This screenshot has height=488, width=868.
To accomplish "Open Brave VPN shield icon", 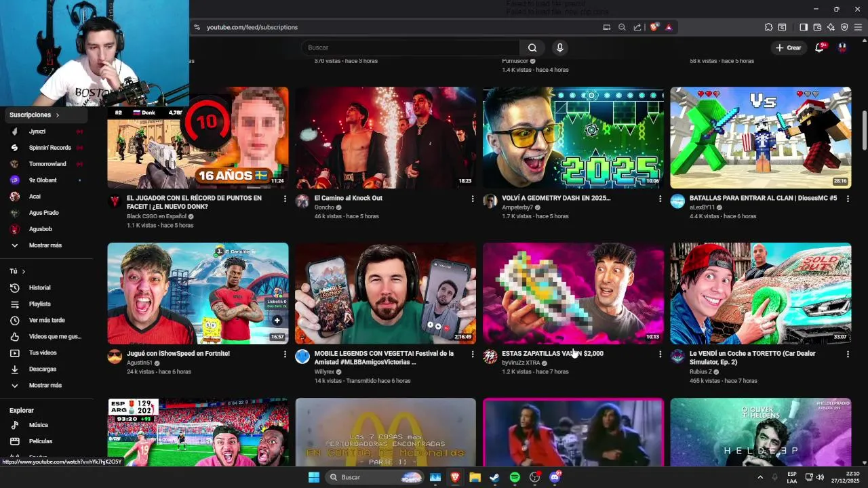I will [x=844, y=27].
